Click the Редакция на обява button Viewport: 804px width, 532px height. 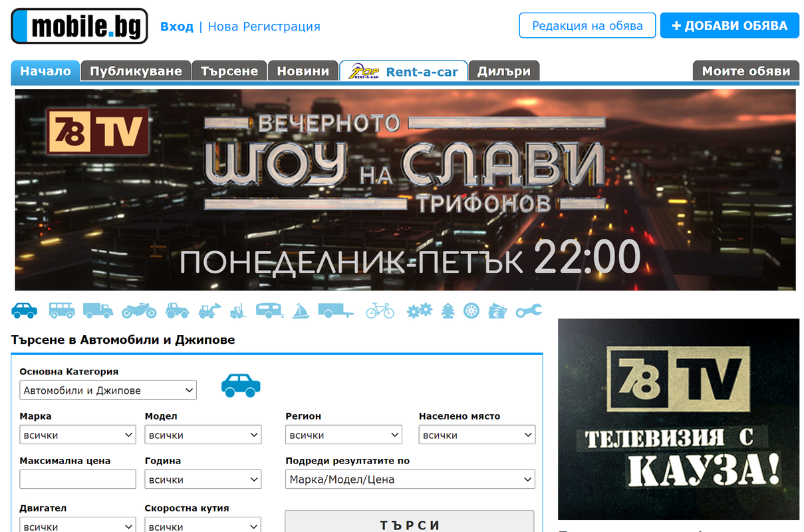coord(587,26)
